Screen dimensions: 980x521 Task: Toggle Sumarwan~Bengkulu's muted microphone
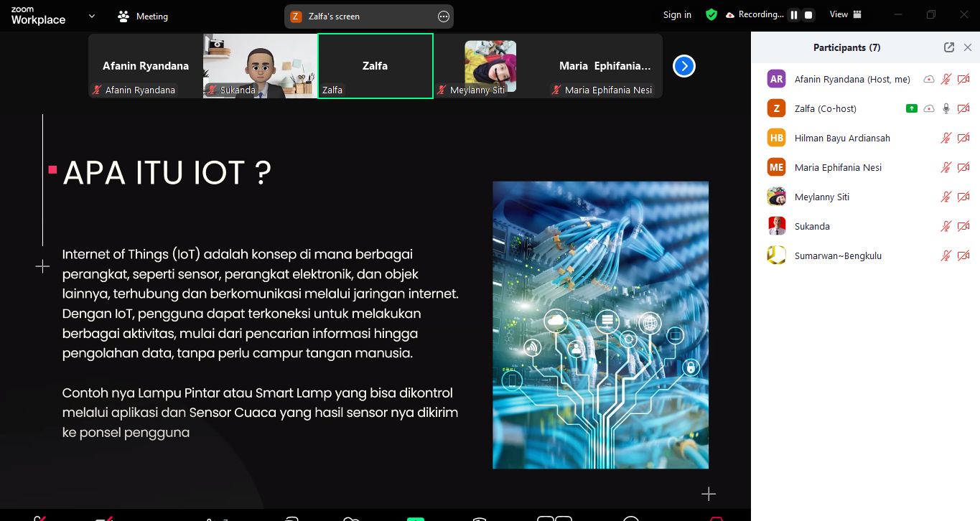[946, 255]
